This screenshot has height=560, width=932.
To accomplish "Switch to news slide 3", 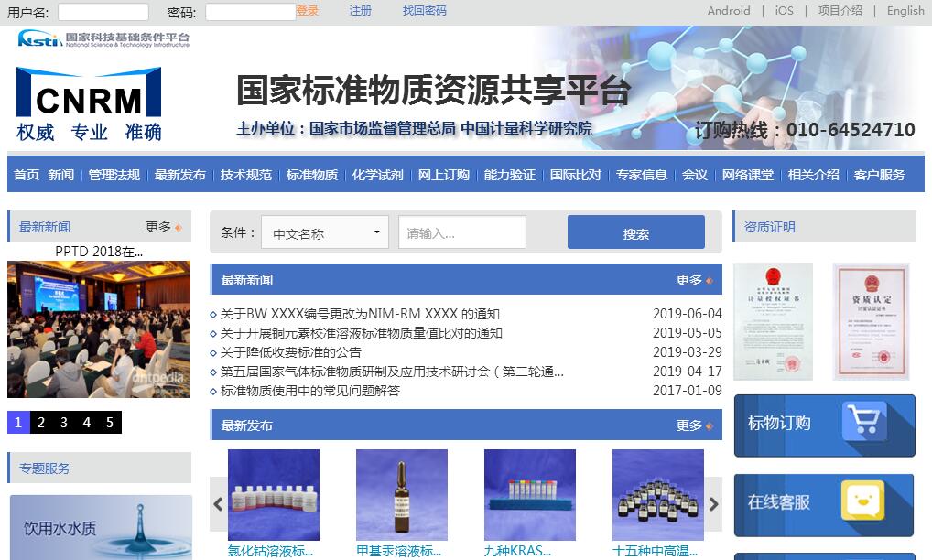I will point(64,423).
